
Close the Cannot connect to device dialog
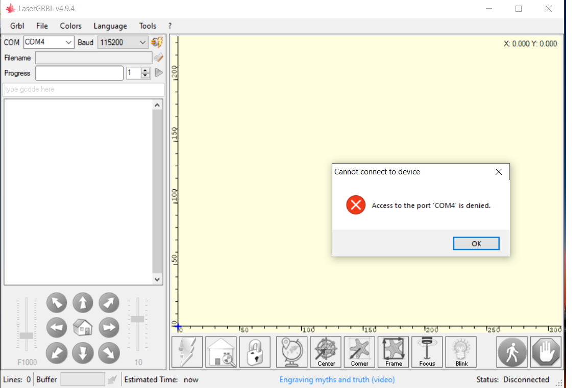click(498, 171)
